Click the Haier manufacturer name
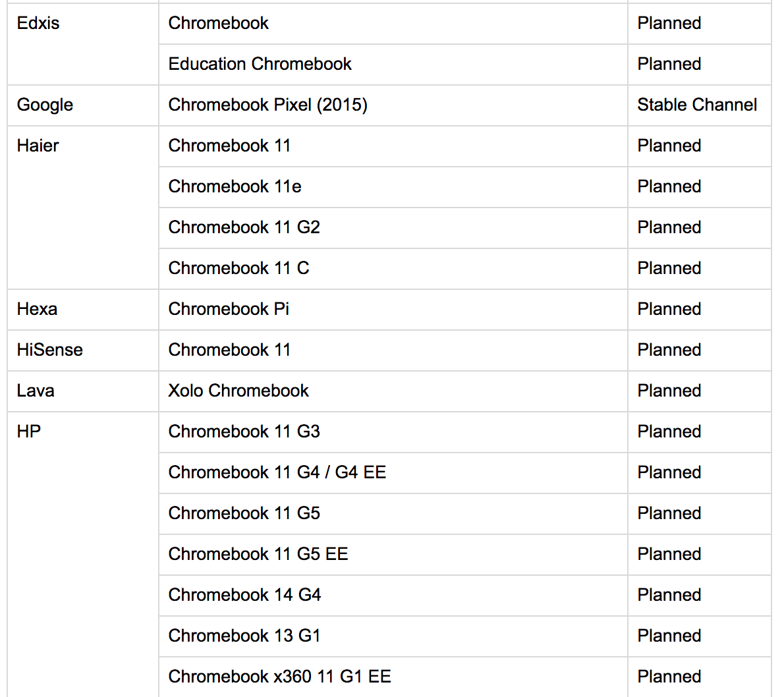Viewport: 784px width, 697px height. 38,146
